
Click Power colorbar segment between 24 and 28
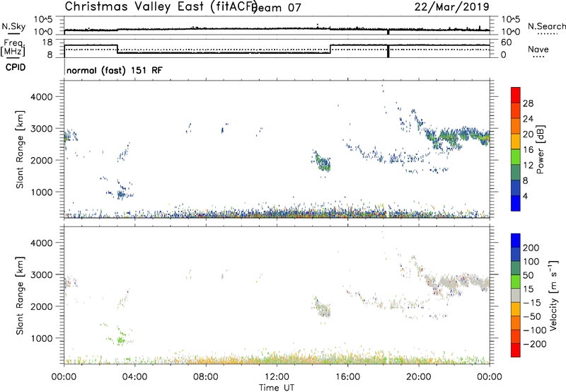(516, 110)
